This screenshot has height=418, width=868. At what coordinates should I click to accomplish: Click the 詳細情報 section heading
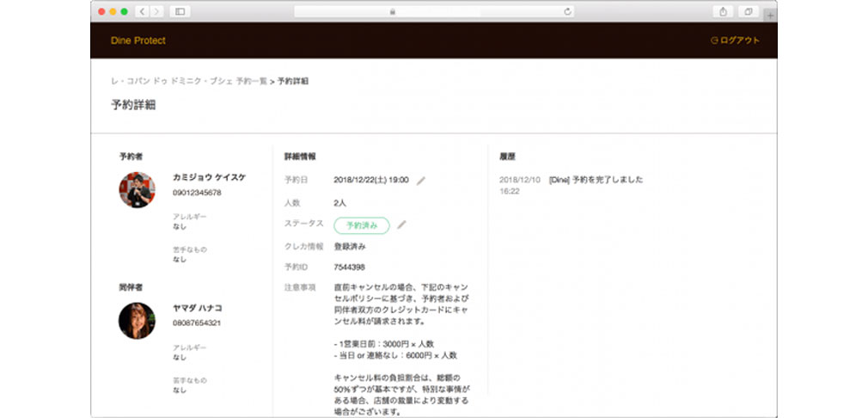pos(300,157)
